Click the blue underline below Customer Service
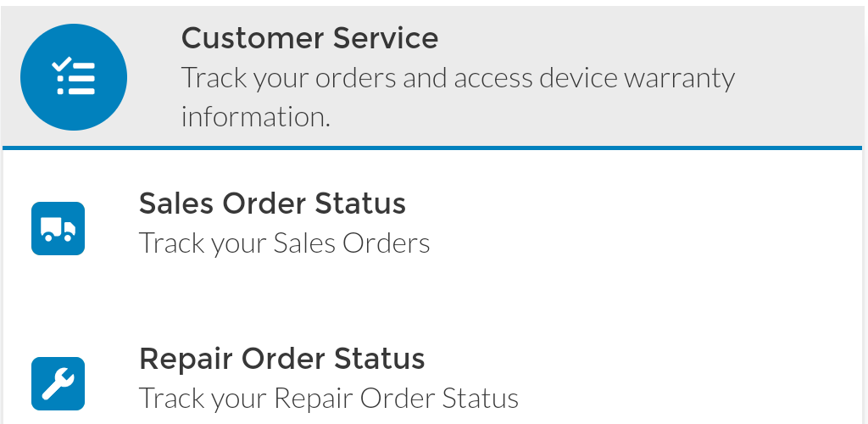Screen dimensions: 868x424 [432, 148]
